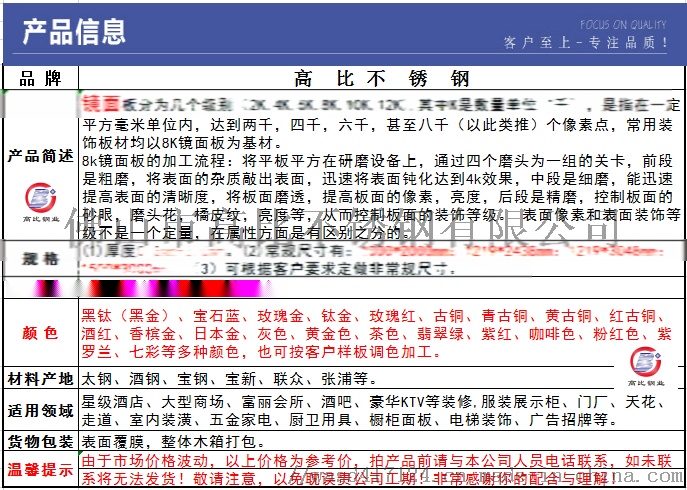The image size is (687, 490).
Task: Click the cell 表面覆膜，整体木箱打包。
Action: (x=173, y=441)
